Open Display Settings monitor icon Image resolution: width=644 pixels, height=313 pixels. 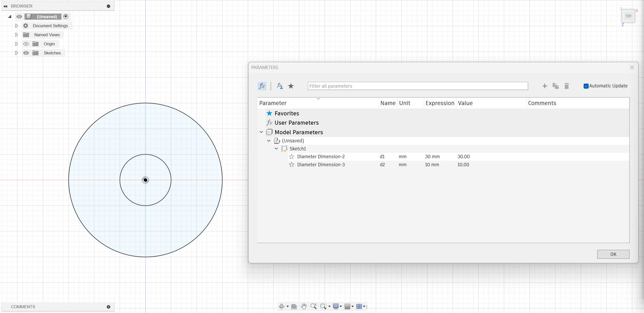(336, 306)
